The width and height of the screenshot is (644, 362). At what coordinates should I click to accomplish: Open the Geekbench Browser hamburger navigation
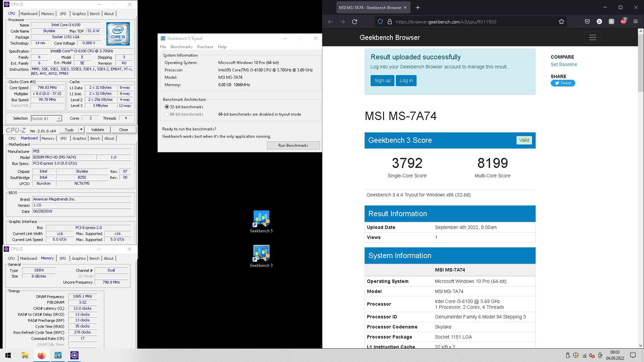(593, 38)
